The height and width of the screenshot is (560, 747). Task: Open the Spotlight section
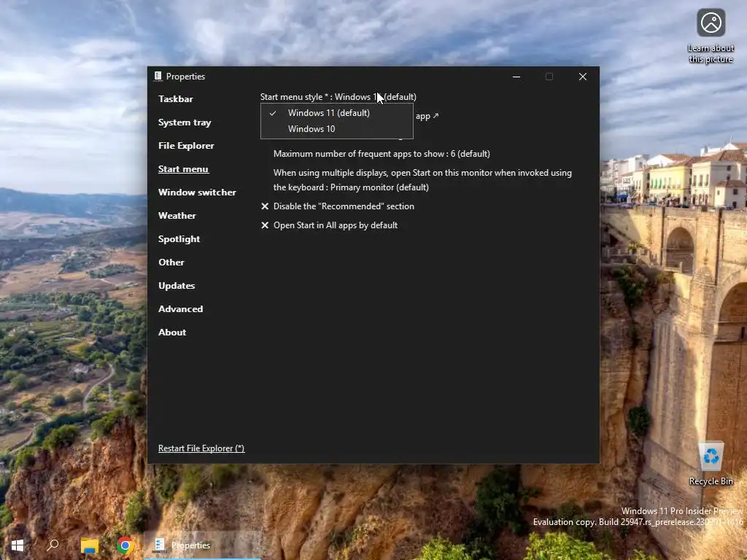click(179, 239)
